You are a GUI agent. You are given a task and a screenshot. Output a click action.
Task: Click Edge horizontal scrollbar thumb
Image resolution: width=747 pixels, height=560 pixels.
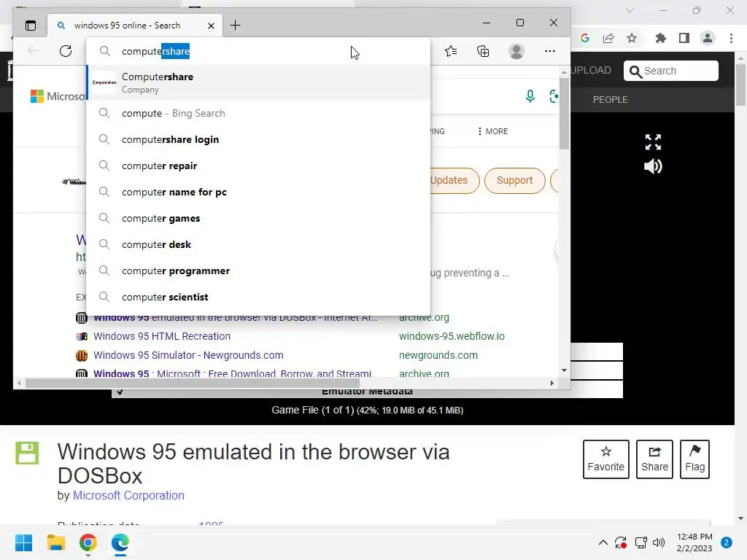pyautogui.click(x=193, y=383)
